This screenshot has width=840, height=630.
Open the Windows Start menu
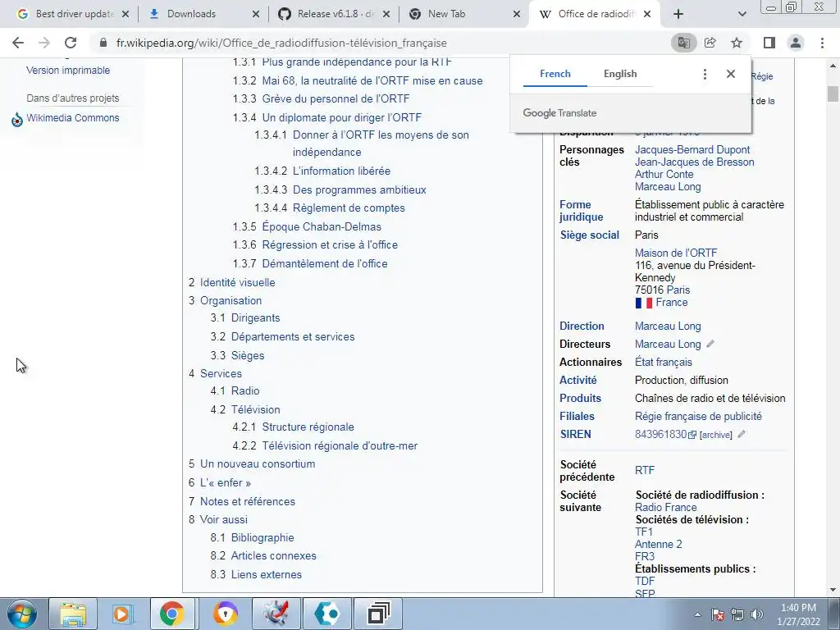pyautogui.click(x=21, y=614)
